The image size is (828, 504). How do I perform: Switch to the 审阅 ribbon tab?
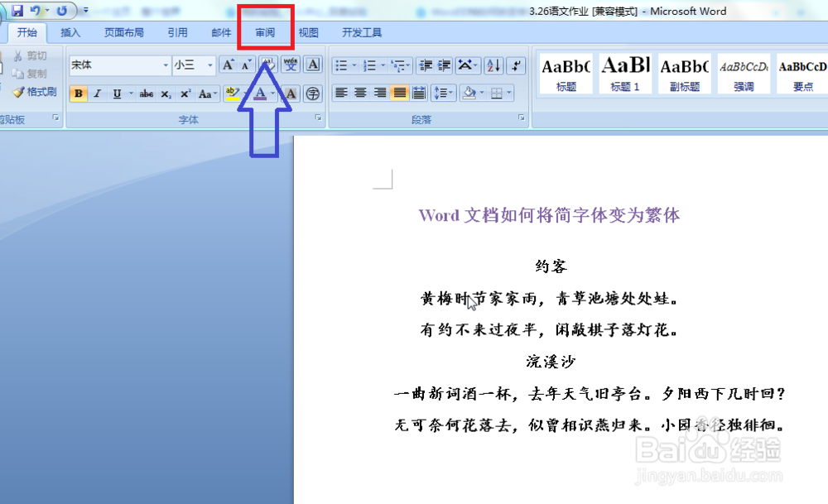point(264,31)
